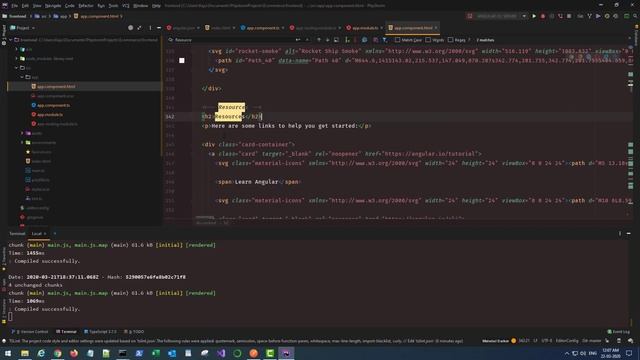This screenshot has height=360, width=640.
Task: Run the current configuration with green play button
Action: pyautogui.click(x=534, y=16)
